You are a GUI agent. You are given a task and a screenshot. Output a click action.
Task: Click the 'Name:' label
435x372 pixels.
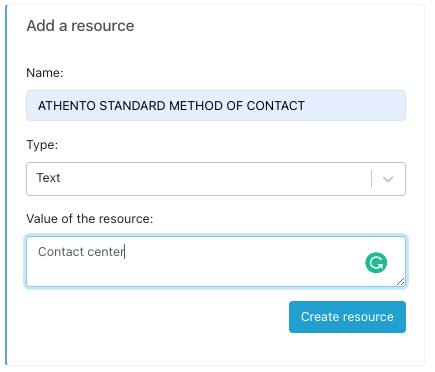pyautogui.click(x=45, y=73)
